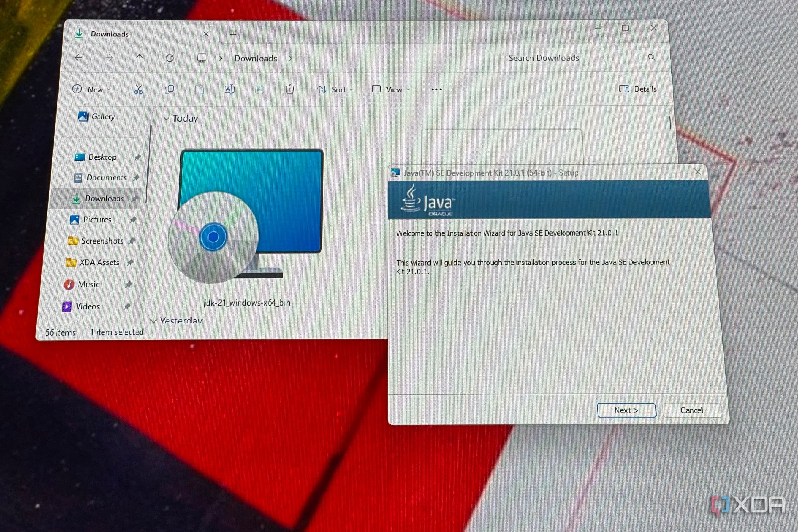Screen dimensions: 798x532
Task: Click Next in Java setup wizard
Action: coord(626,410)
